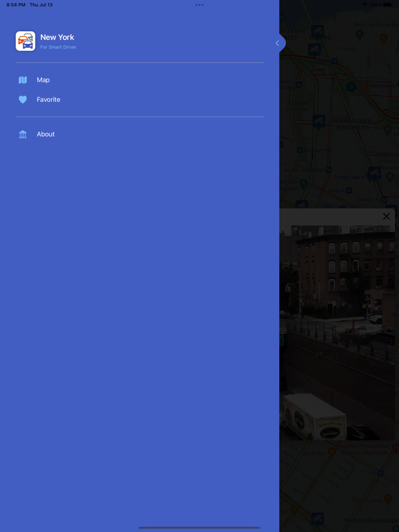
Task: Tap the clock showing 8:54 PM
Action: tap(15, 5)
